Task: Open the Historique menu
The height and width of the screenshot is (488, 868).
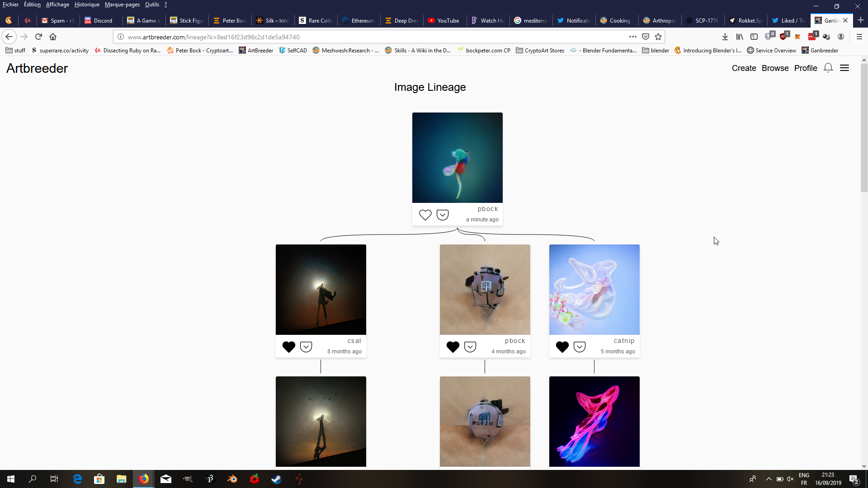Action: (87, 5)
